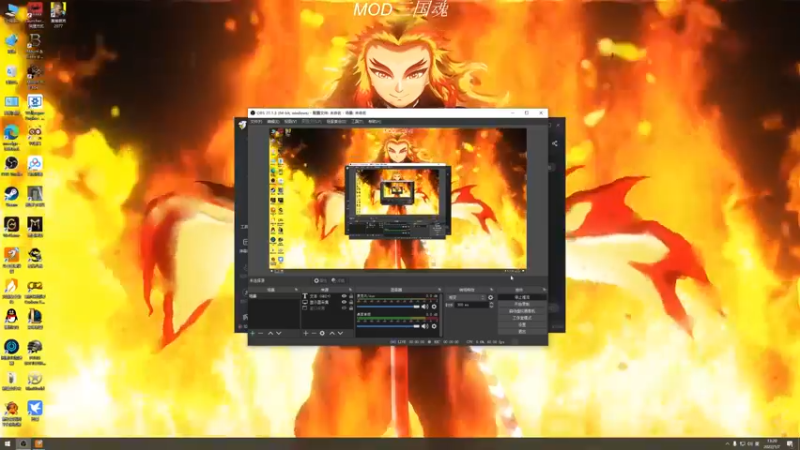Lock the 文本 (GDI+) source
The height and width of the screenshot is (450, 800).
[351, 296]
